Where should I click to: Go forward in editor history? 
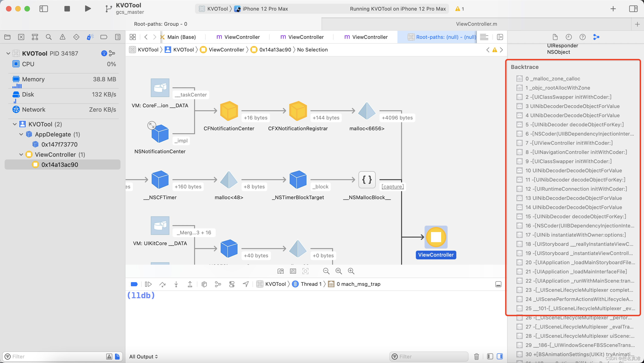pos(155,37)
